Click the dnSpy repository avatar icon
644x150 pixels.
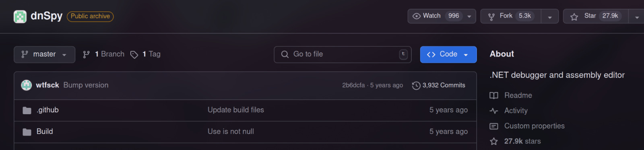pos(20,16)
